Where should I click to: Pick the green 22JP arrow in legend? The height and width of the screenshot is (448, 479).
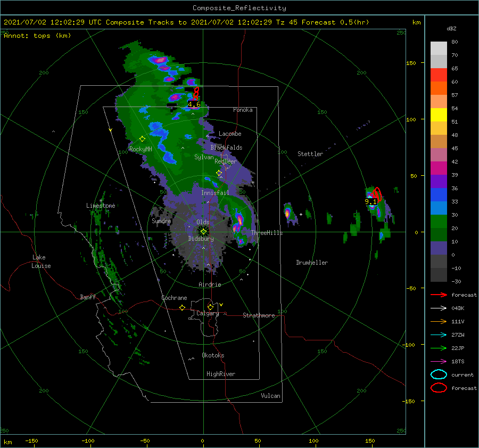point(439,348)
